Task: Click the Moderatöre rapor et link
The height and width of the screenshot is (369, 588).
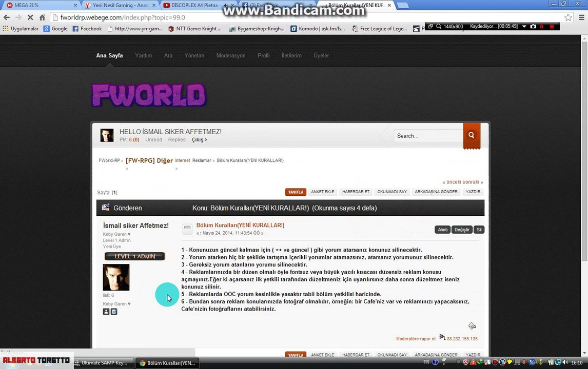Action: (x=416, y=339)
